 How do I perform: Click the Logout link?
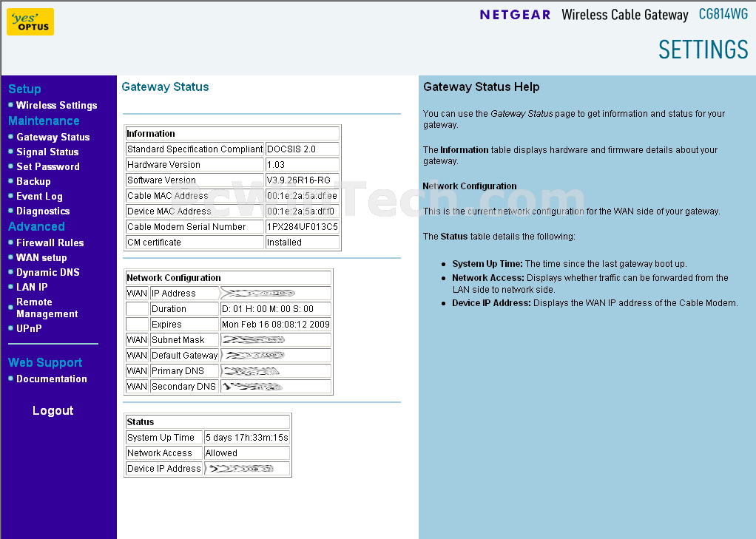pyautogui.click(x=53, y=410)
